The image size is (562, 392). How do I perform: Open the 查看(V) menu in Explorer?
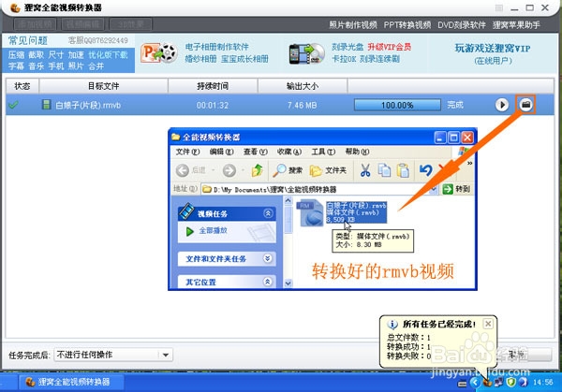pos(256,152)
